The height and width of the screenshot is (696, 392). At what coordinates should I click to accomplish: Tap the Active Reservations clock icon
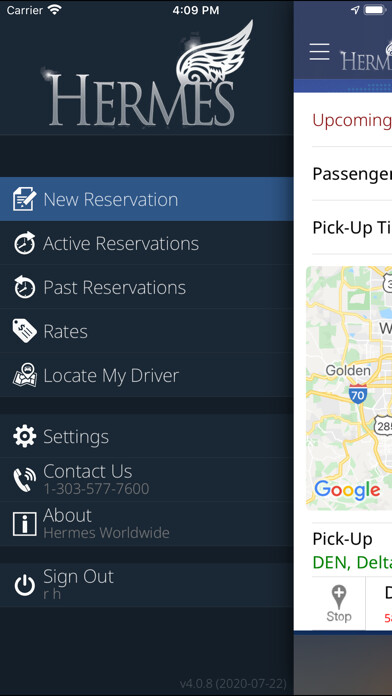[24, 243]
